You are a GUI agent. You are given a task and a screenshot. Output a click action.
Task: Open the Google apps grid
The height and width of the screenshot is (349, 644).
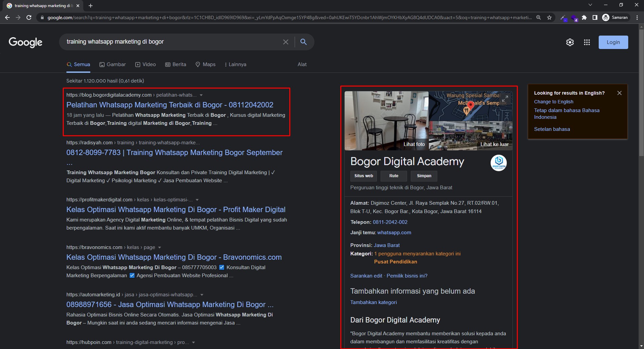click(587, 42)
